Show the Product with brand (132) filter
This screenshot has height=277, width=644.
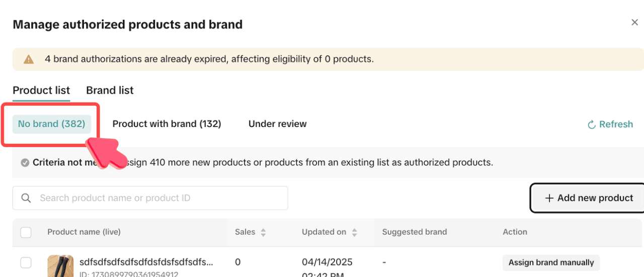tap(167, 124)
